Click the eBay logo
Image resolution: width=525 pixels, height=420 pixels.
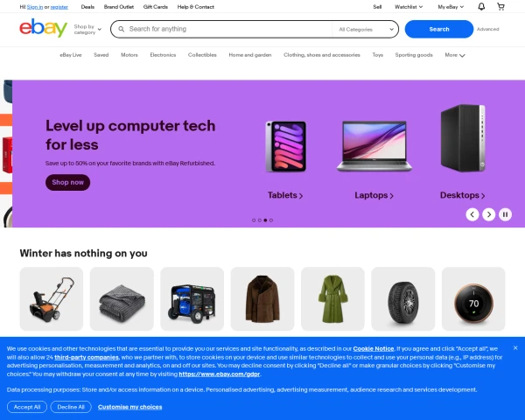click(43, 28)
